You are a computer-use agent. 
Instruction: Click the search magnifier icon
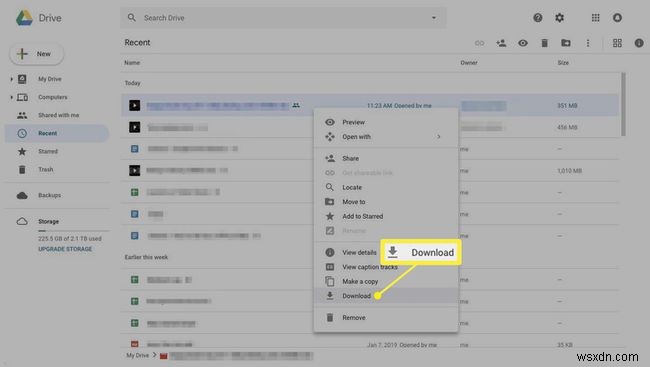click(x=132, y=18)
